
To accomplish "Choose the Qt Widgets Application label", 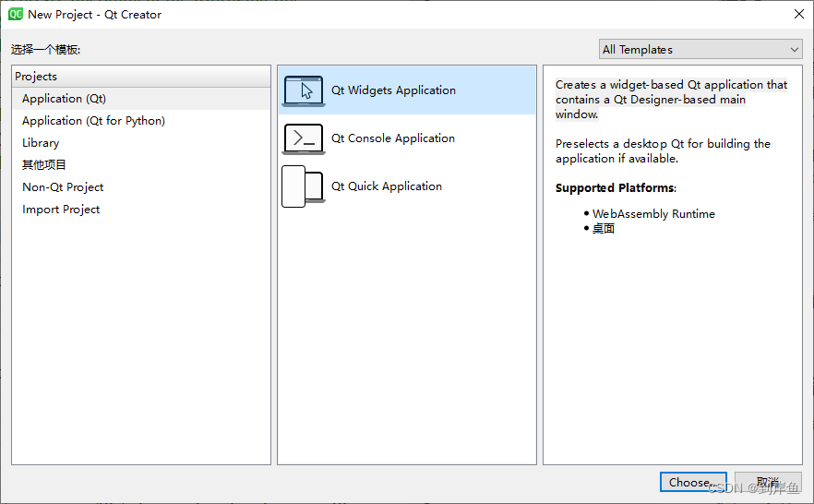I will (393, 90).
